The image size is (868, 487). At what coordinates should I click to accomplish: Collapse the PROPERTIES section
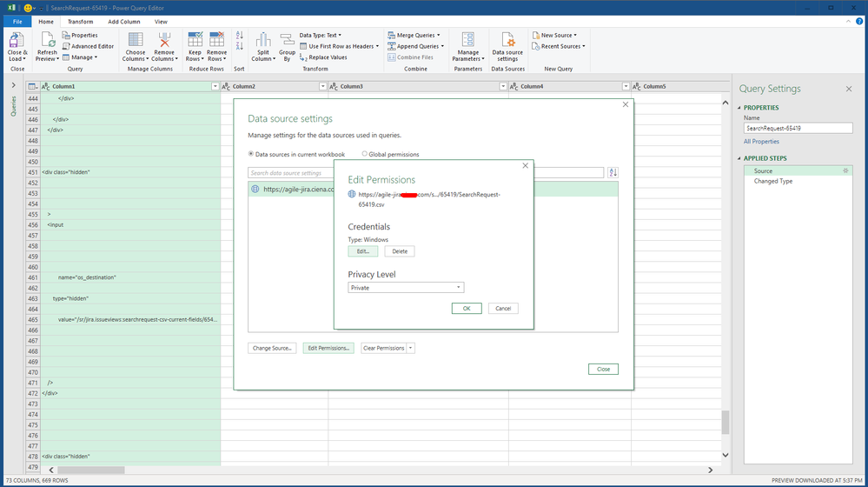[x=739, y=108]
